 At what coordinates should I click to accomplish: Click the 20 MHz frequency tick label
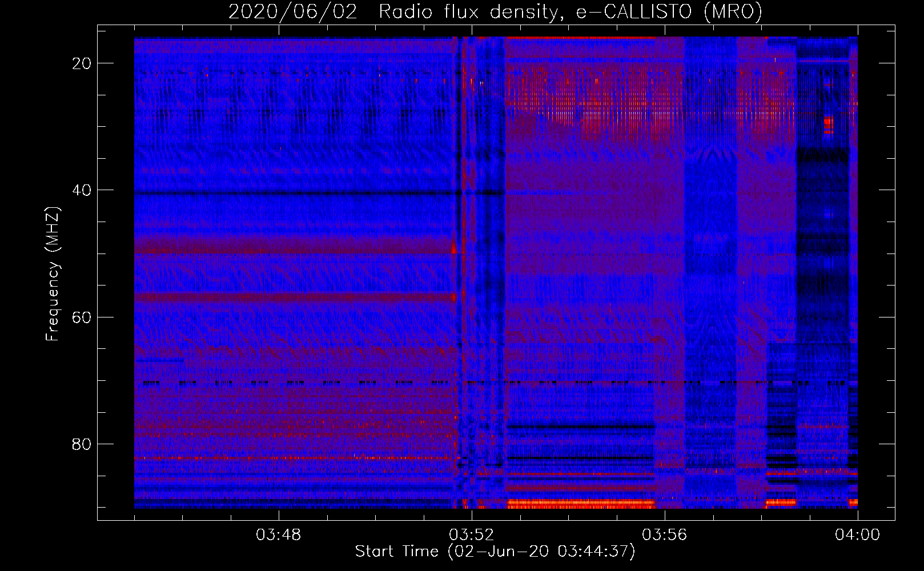point(82,63)
